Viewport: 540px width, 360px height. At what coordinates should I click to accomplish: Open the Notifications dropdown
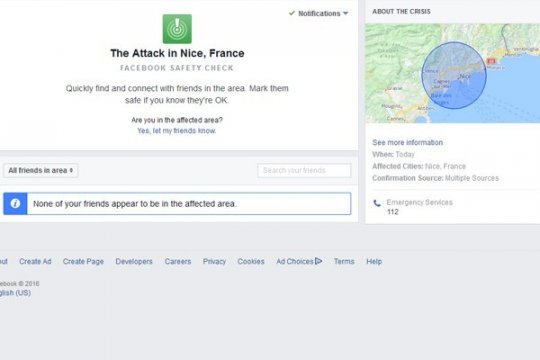coord(323,13)
